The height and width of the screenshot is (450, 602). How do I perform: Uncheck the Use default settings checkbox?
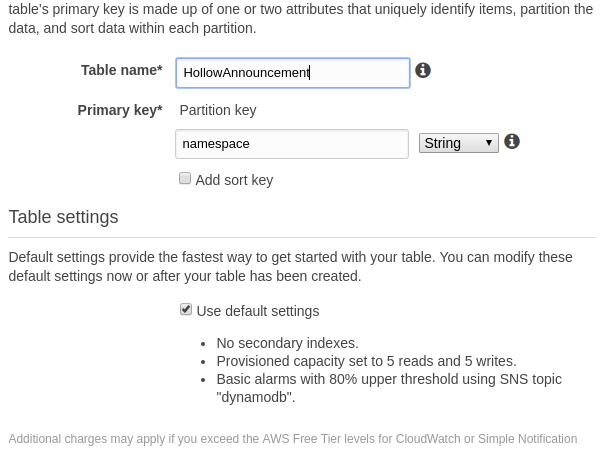[186, 309]
